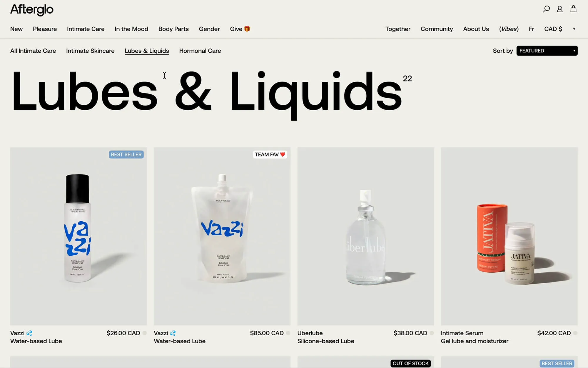Click the TEAM FAV heart badge
The image size is (588, 368).
pos(270,154)
